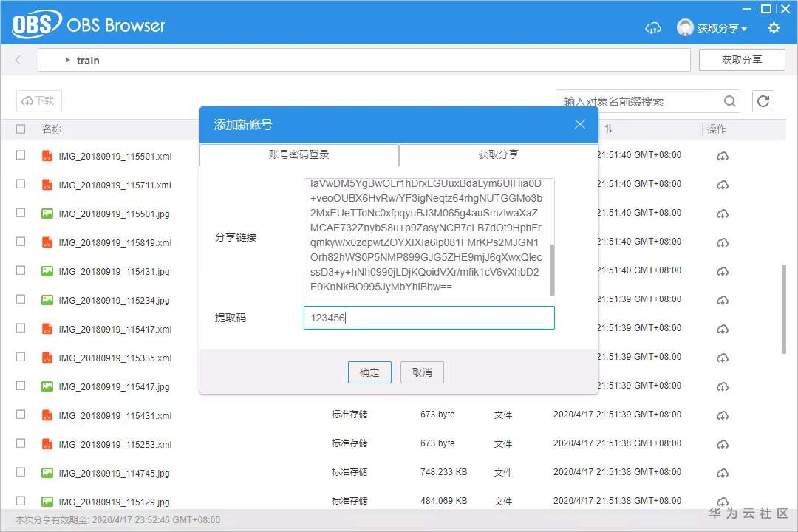Click the image file icon of IMG_20180919_115501.jpg
This screenshot has width=798, height=532.
(x=47, y=214)
